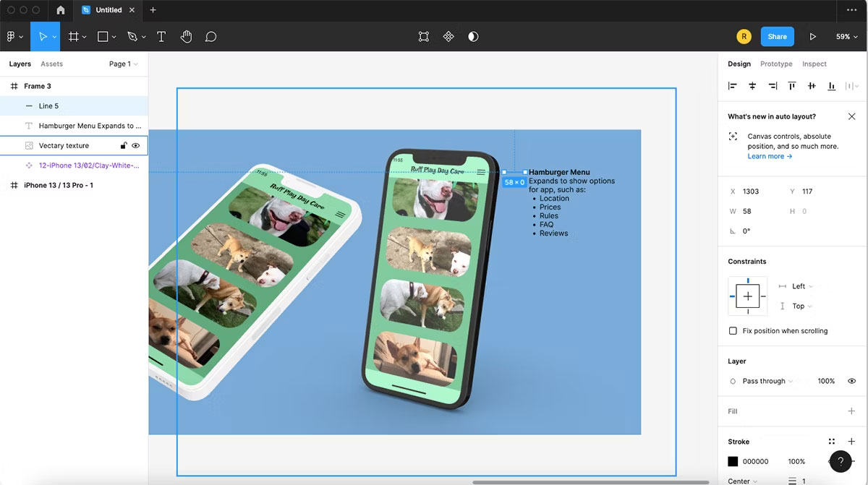The height and width of the screenshot is (485, 868).
Task: Click the Create component icon
Action: (448, 37)
